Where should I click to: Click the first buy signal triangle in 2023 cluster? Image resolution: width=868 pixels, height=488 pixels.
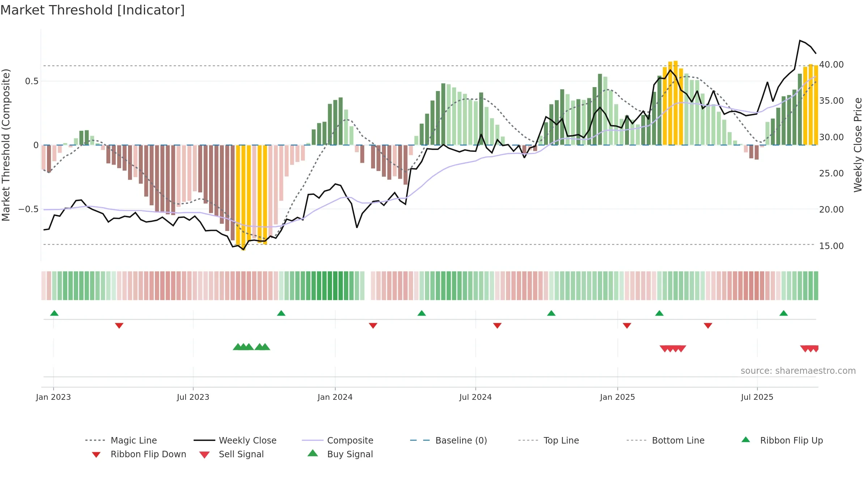238,347
